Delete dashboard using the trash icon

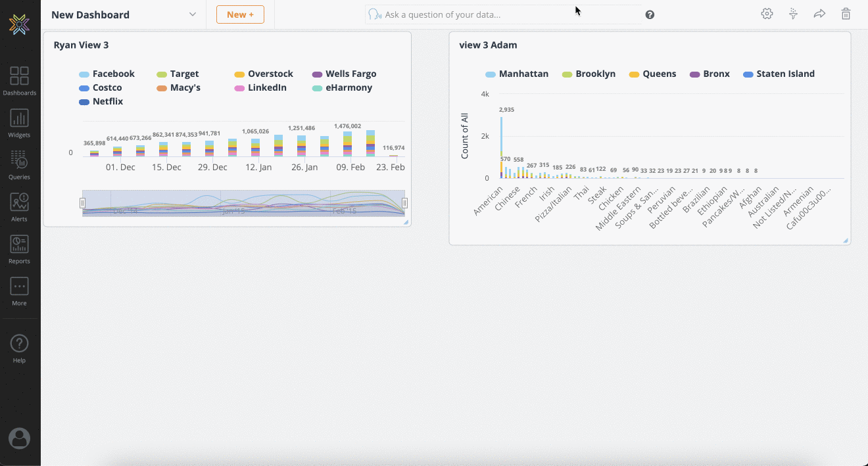coord(846,14)
